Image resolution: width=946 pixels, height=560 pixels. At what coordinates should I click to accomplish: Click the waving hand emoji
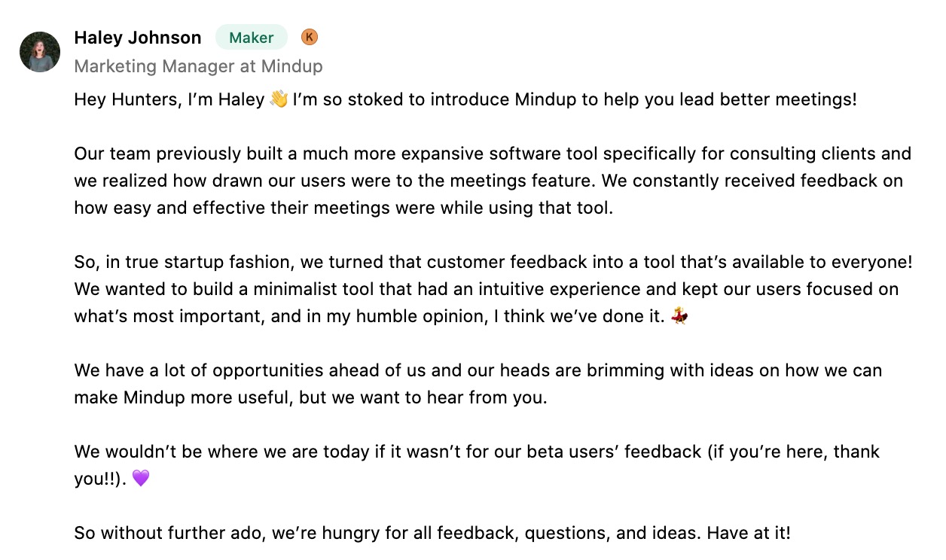[279, 99]
